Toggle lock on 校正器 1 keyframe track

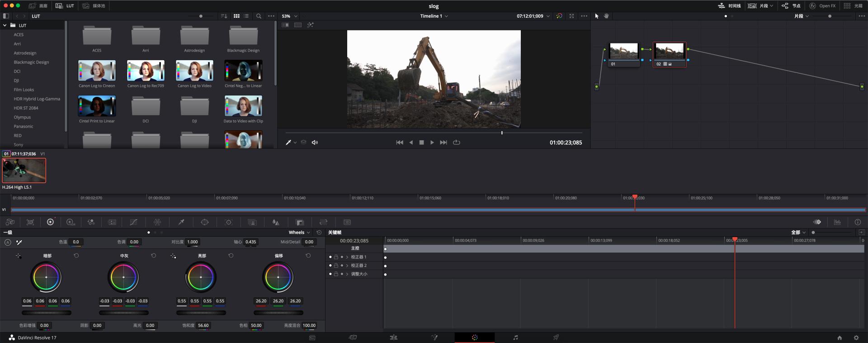(x=336, y=257)
